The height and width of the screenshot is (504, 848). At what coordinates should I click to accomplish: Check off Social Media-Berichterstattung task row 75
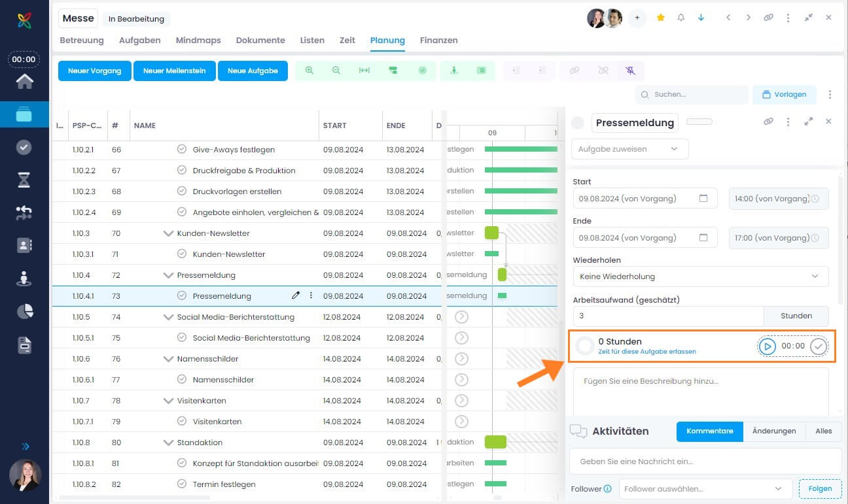[x=182, y=337]
